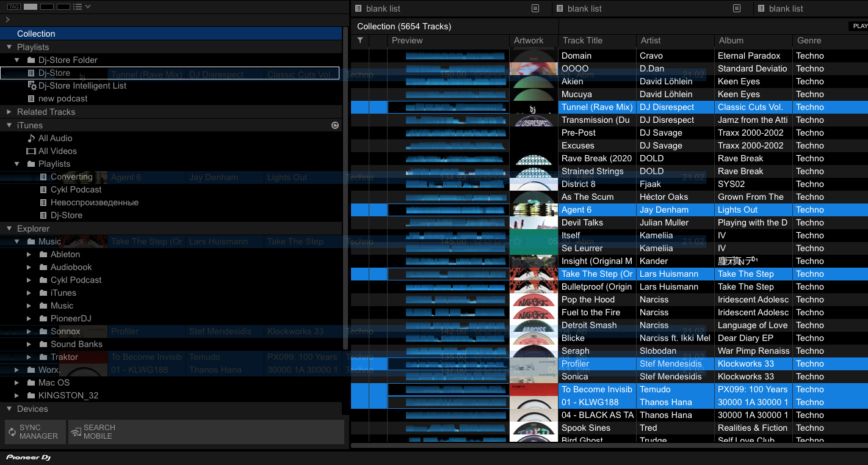This screenshot has height=465, width=868.
Task: Open the new podcast playlist
Action: click(63, 98)
